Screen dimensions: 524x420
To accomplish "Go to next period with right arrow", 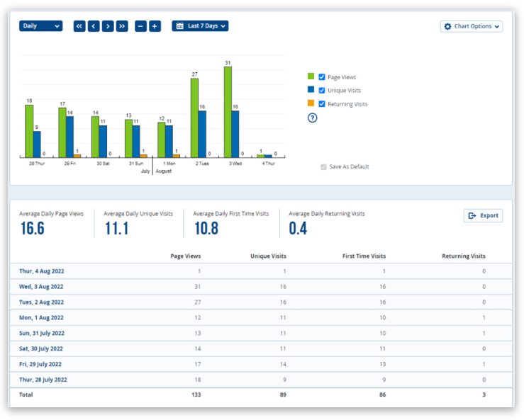I will (108, 26).
